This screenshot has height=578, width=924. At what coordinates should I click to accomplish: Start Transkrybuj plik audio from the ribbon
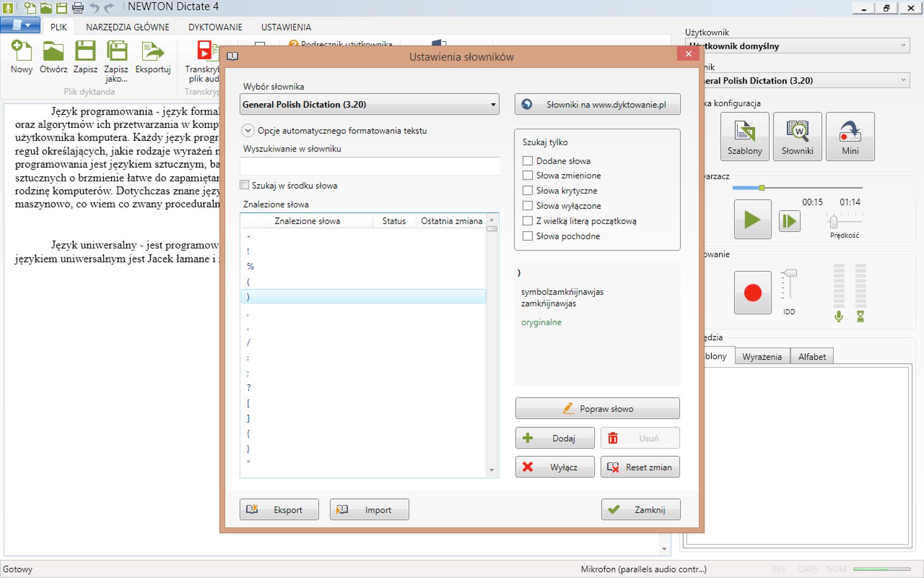(202, 62)
